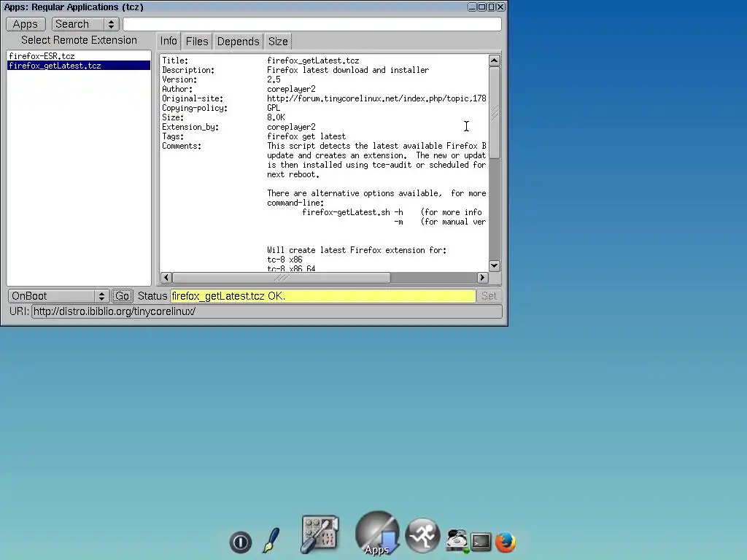Image resolution: width=747 pixels, height=560 pixels.
Task: Switch to the Files tab
Action: point(197,42)
